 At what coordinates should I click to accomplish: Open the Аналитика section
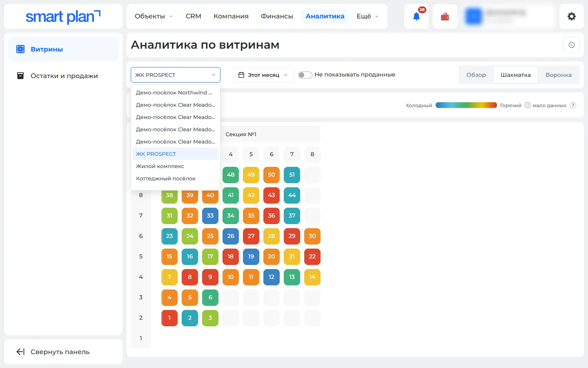(325, 16)
